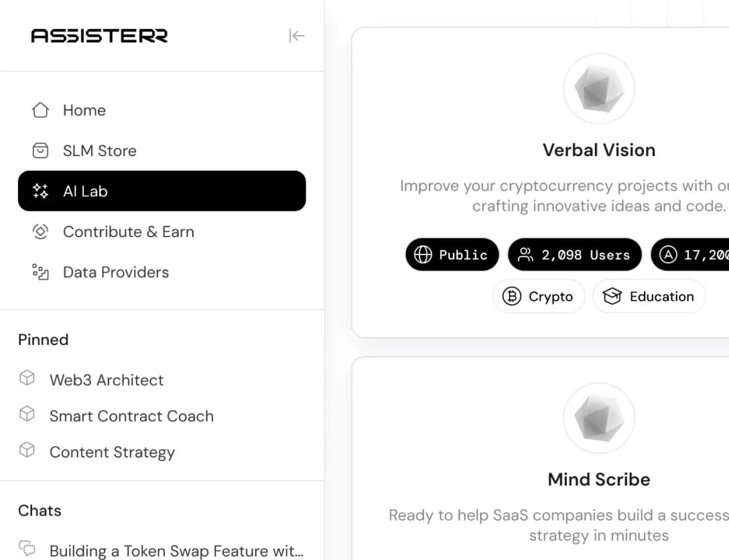Select the Crypto category tag
729x560 pixels.
click(539, 297)
